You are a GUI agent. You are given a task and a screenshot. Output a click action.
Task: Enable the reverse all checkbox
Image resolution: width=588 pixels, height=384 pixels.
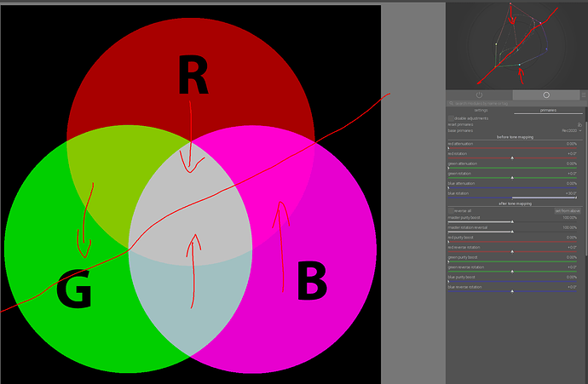[451, 211]
